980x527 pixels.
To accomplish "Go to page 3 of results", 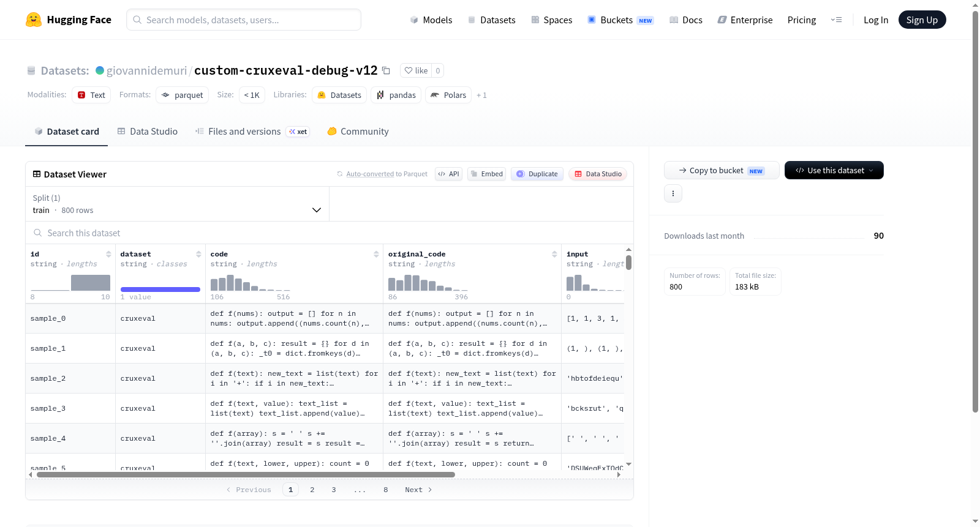I will point(334,490).
